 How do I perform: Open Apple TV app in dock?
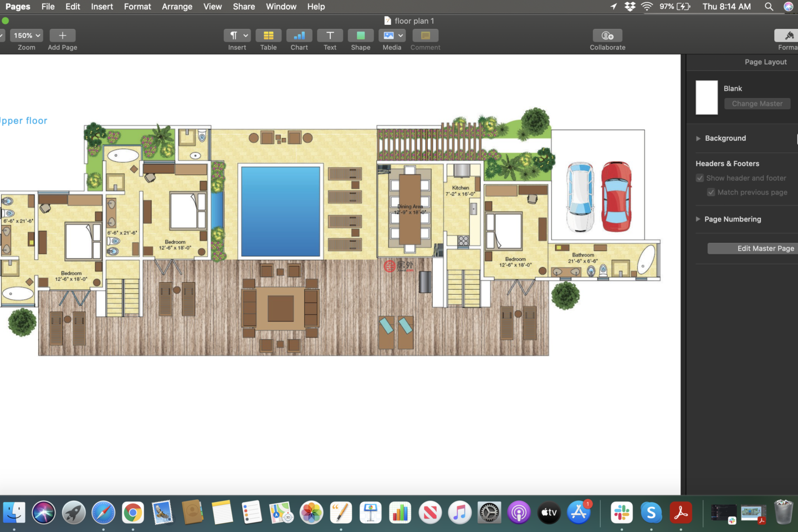pos(549,513)
